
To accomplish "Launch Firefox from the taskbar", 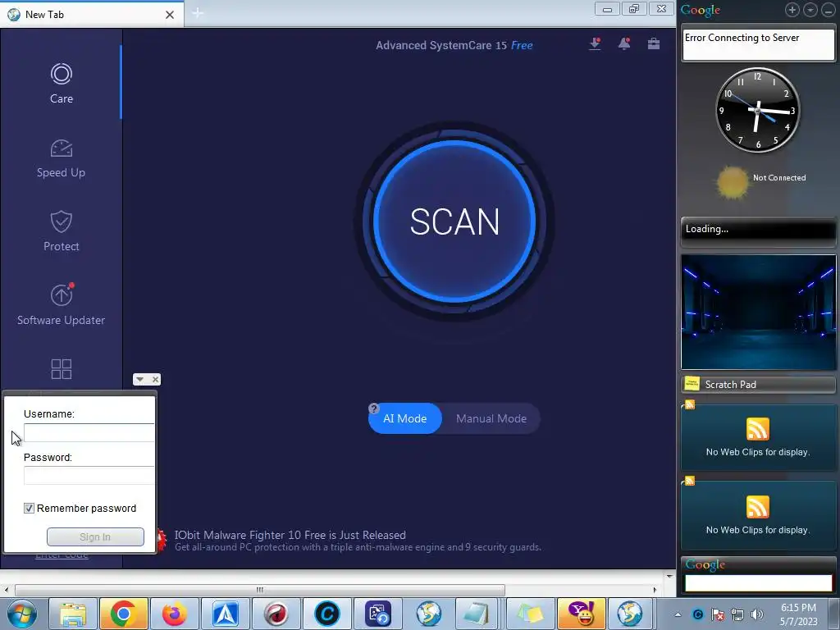I will (x=175, y=614).
